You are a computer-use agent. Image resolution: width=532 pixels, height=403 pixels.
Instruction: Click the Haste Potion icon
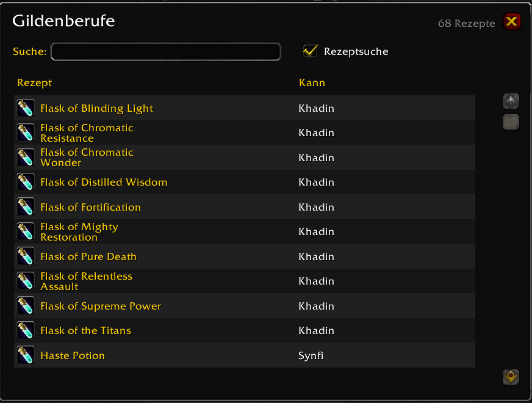click(26, 355)
